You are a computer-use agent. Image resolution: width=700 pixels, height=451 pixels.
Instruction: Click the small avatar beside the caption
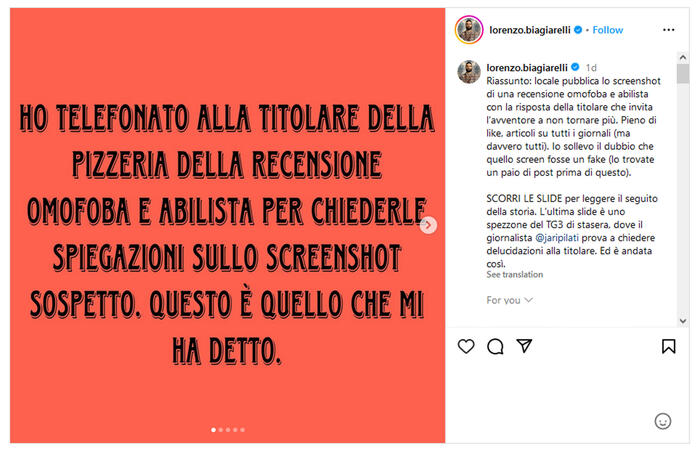[x=469, y=72]
